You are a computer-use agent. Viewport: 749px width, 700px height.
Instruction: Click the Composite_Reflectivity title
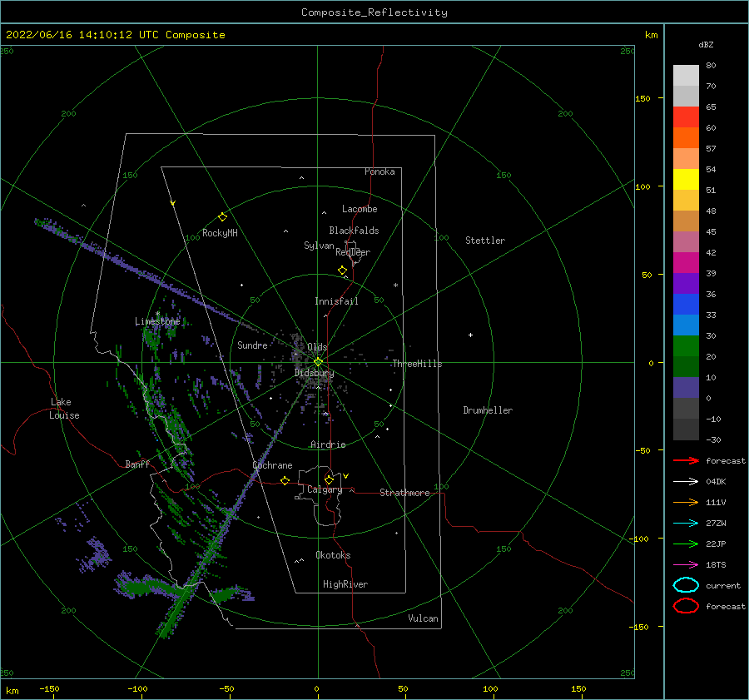(x=374, y=12)
